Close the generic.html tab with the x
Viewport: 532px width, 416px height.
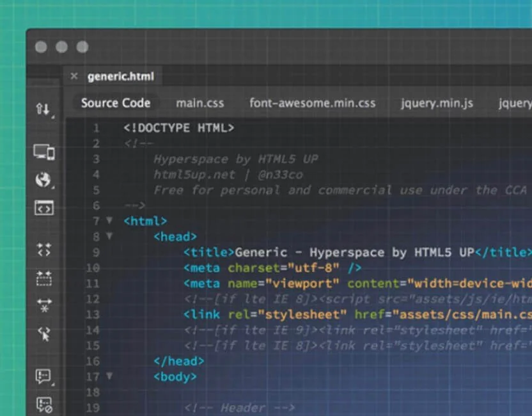pyautogui.click(x=74, y=76)
